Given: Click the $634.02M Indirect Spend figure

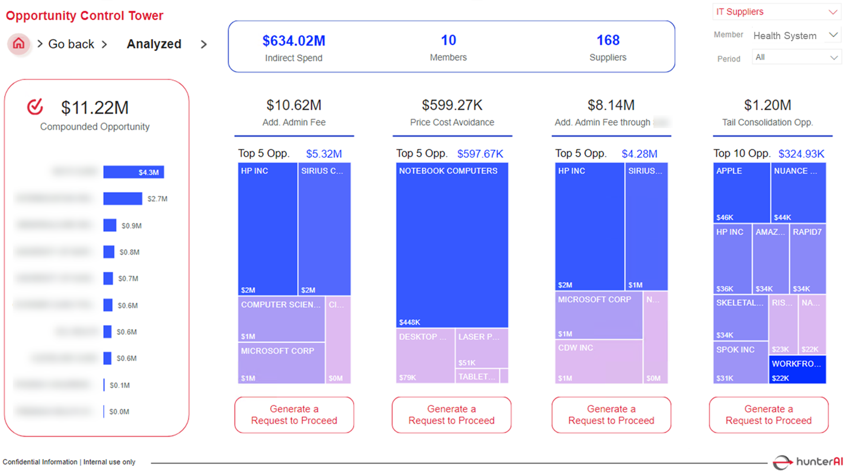Looking at the screenshot, I should (x=294, y=41).
